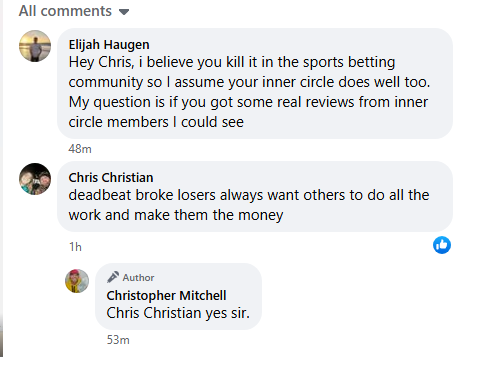Click the blue thumbs-up like reaction icon

click(442, 245)
